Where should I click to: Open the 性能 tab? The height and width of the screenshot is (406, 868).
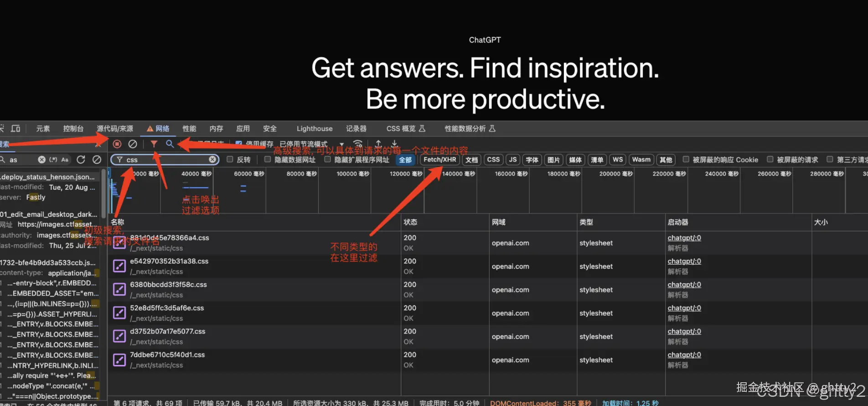(189, 129)
